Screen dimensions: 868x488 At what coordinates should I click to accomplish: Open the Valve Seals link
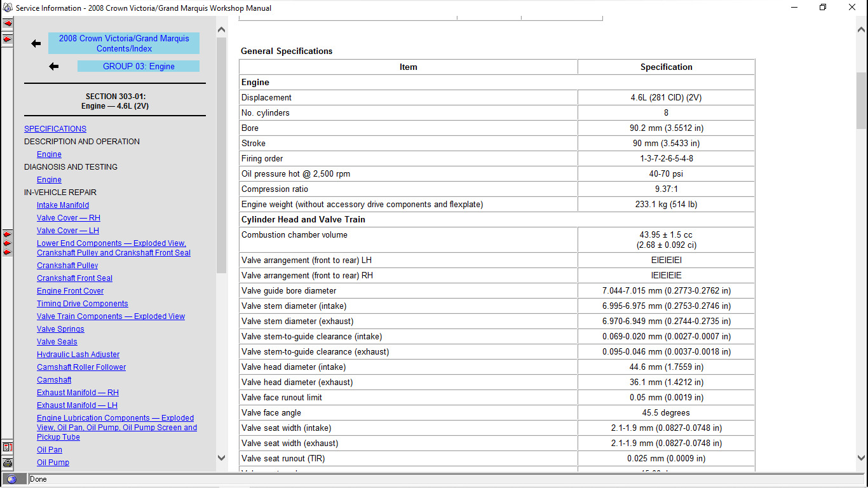tap(57, 342)
